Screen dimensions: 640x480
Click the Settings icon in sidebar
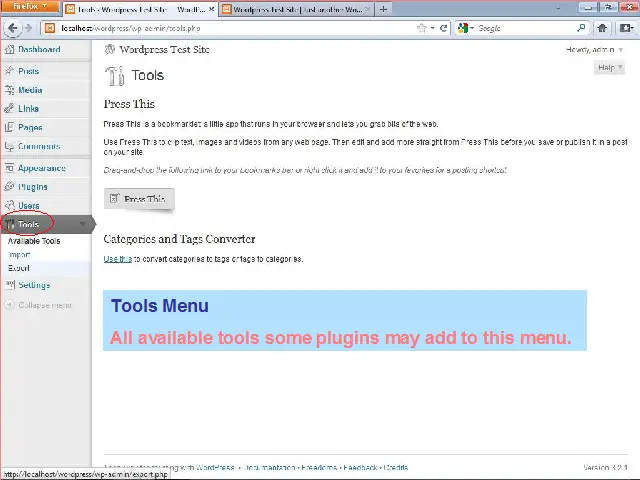pos(9,284)
